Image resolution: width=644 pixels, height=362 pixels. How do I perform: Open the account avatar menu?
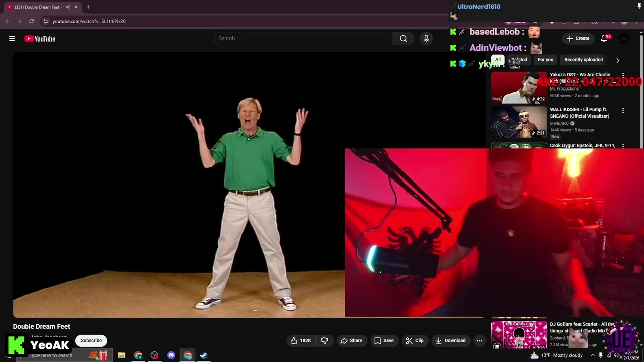tap(623, 39)
